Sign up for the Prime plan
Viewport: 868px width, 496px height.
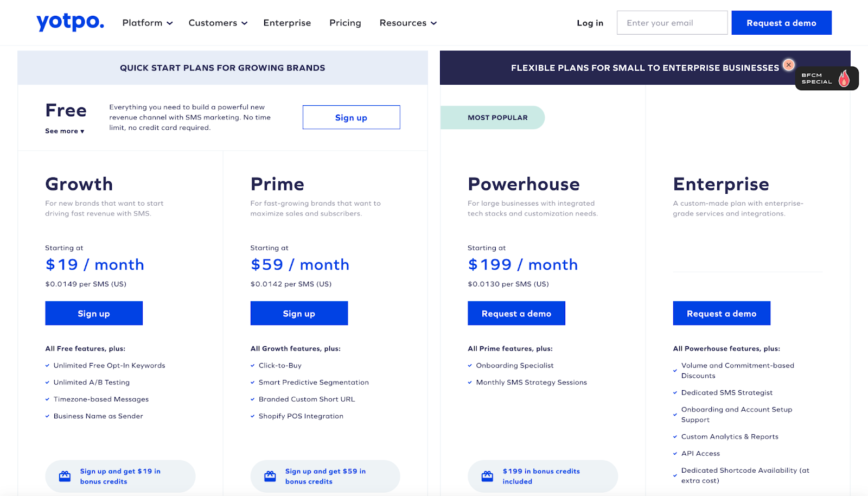pos(299,313)
